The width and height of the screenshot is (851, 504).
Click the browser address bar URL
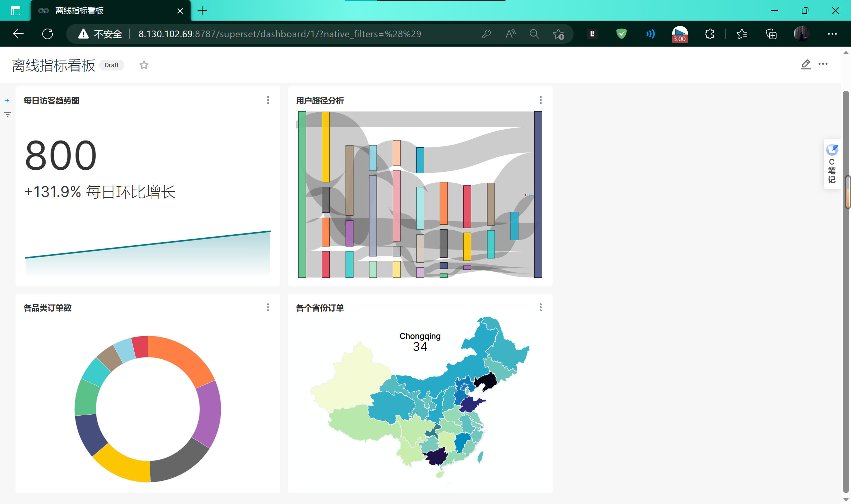(279, 34)
